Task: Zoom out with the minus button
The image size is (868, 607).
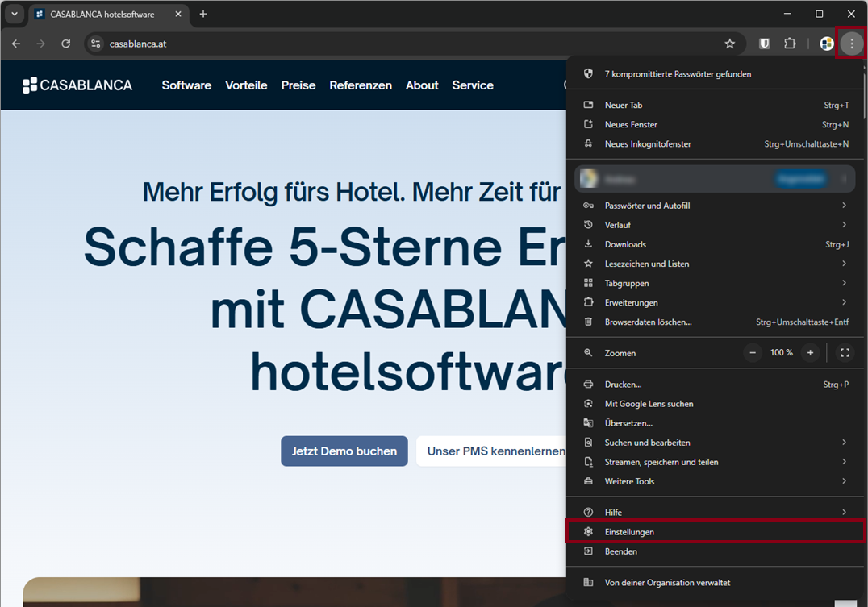Action: [x=753, y=353]
